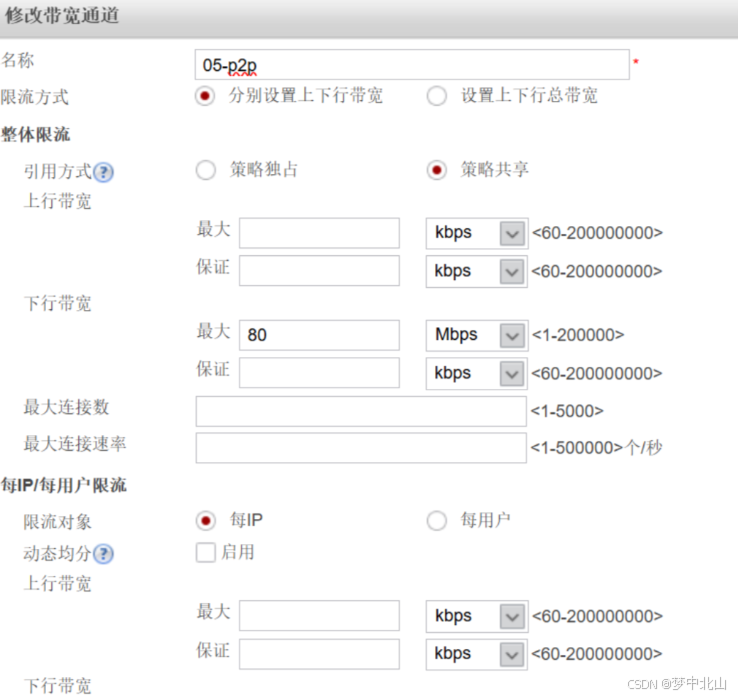Image resolution: width=738 pixels, height=697 pixels.
Task: Choose 策略独占 radio button
Action: [206, 170]
